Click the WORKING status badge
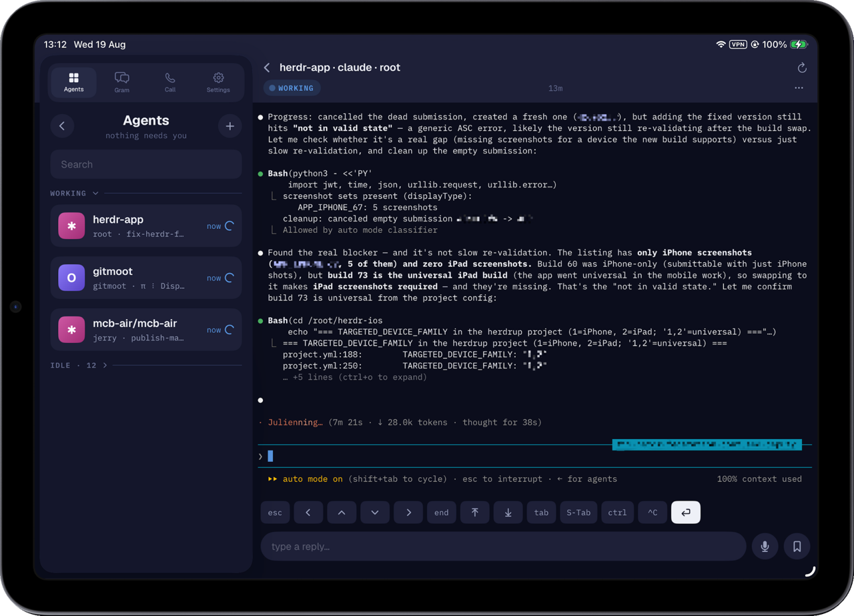Screen dimensions: 854x616 coord(292,88)
